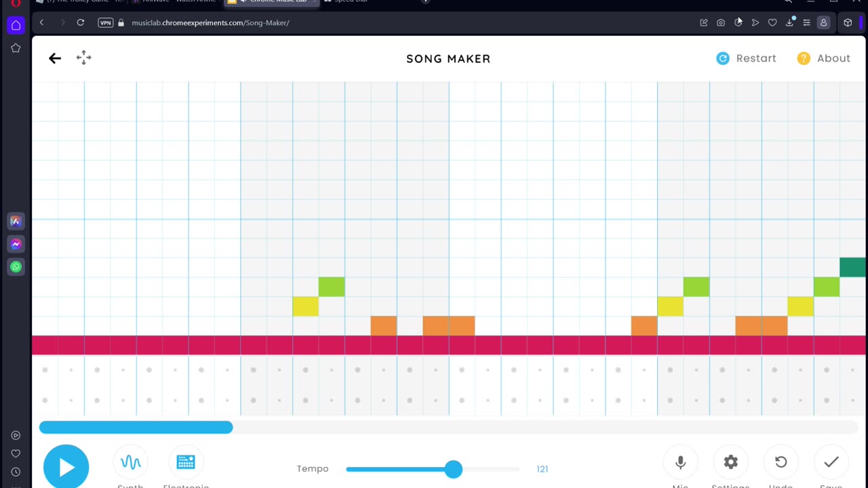
Task: Toggle the VPN badge in address bar
Action: [x=105, y=22]
